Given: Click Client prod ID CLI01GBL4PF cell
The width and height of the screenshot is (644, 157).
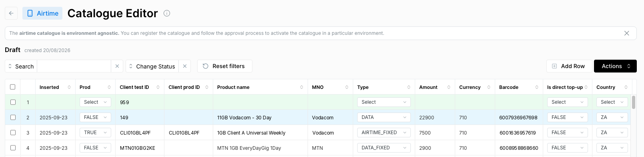Looking at the screenshot, I should pos(188,133).
